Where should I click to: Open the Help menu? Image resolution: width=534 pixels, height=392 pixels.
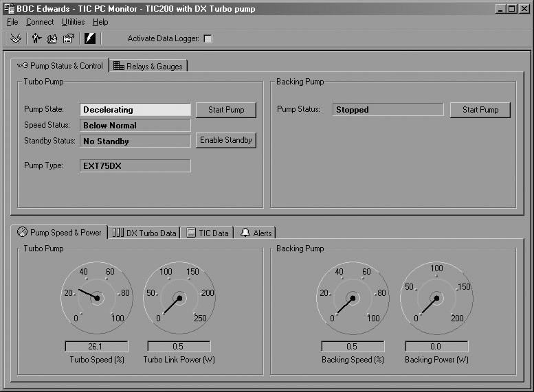[x=100, y=22]
